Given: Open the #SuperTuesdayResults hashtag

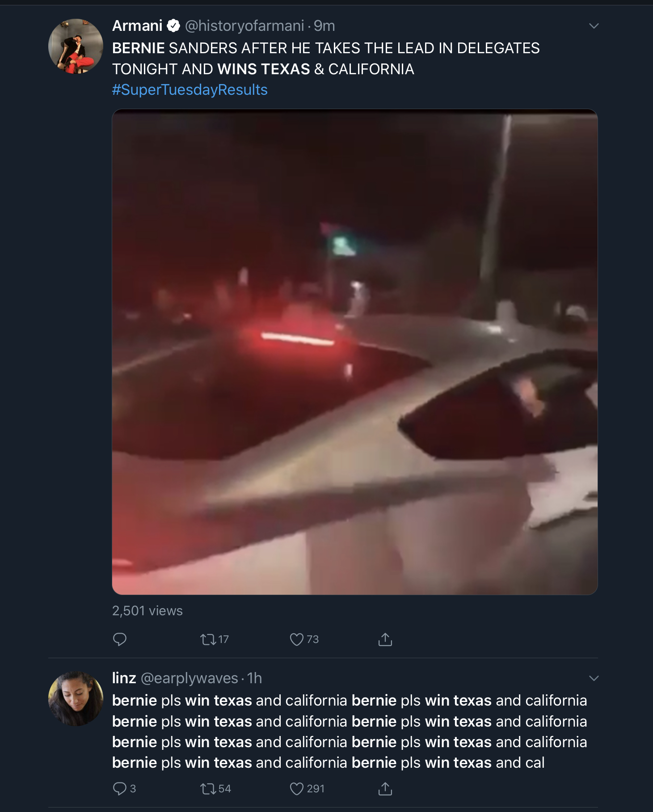Looking at the screenshot, I should pyautogui.click(x=190, y=90).
